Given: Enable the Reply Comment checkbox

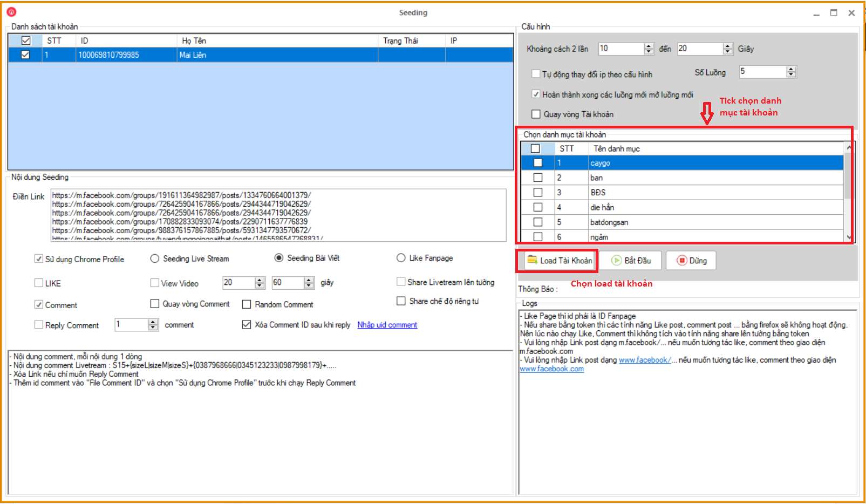Looking at the screenshot, I should coord(39,324).
